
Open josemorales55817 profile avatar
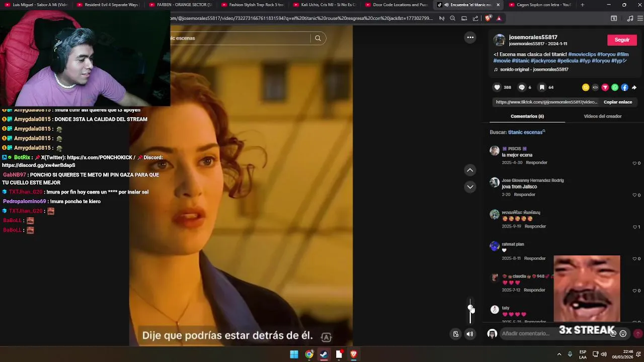499,40
